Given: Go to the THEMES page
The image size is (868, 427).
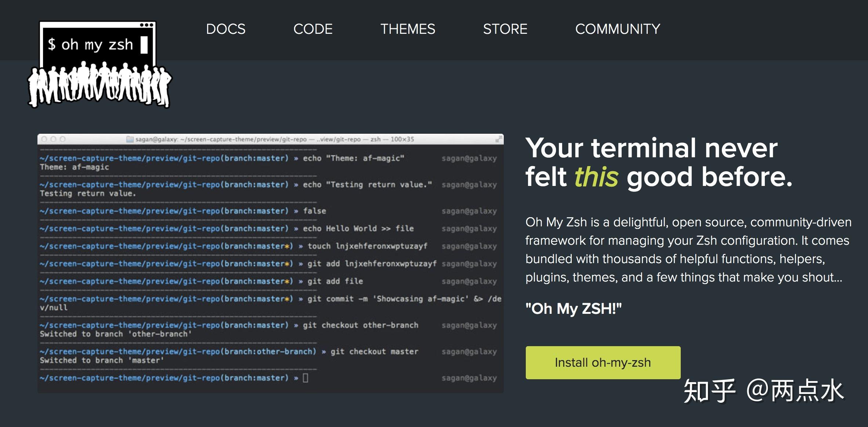Looking at the screenshot, I should click(x=408, y=29).
